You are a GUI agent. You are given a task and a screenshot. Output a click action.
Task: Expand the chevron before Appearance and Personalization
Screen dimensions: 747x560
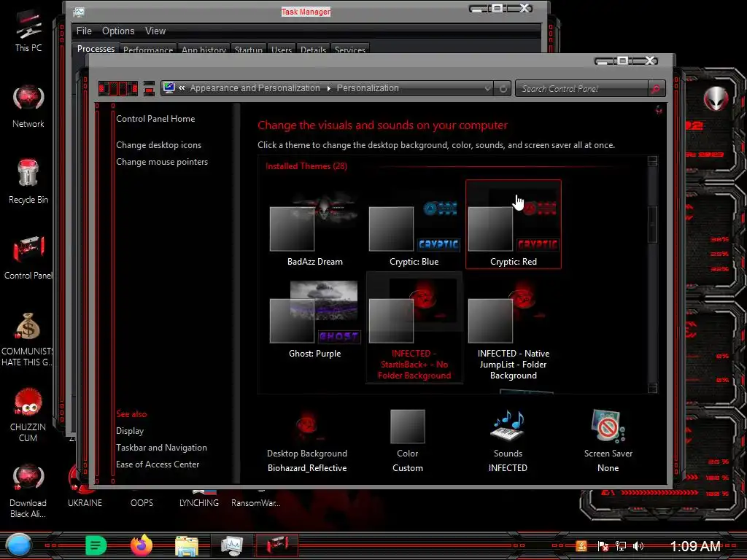[182, 88]
